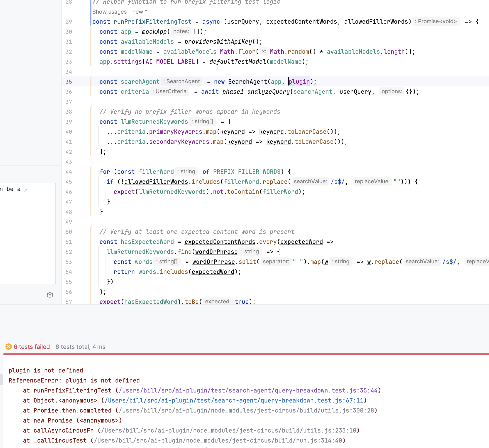Click line number 35 in the gutter
This screenshot has height=448, width=489.
(69, 82)
